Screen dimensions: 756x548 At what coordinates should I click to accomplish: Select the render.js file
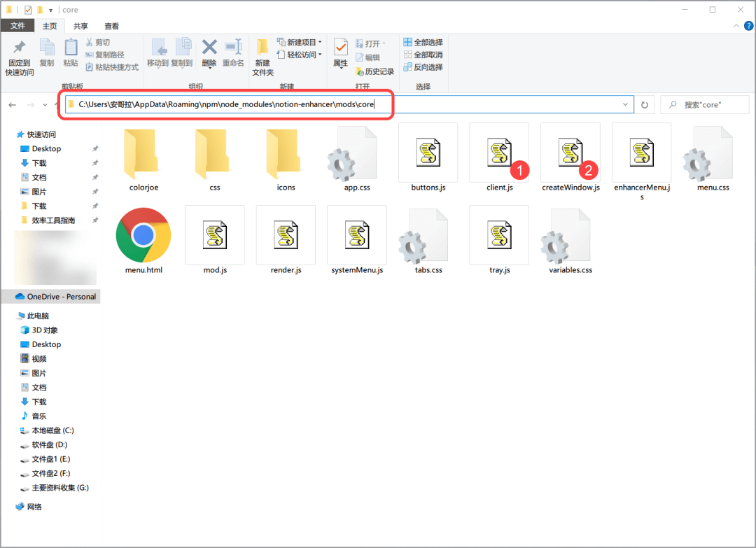coord(286,241)
